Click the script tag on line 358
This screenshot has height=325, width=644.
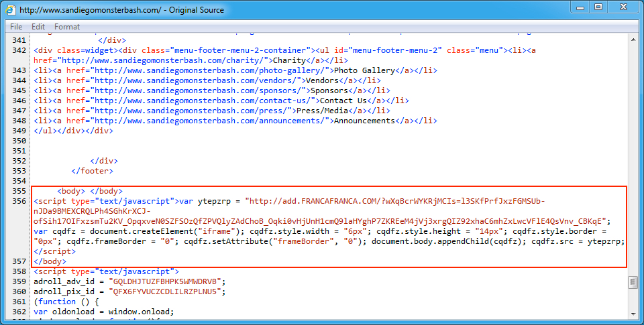point(106,271)
